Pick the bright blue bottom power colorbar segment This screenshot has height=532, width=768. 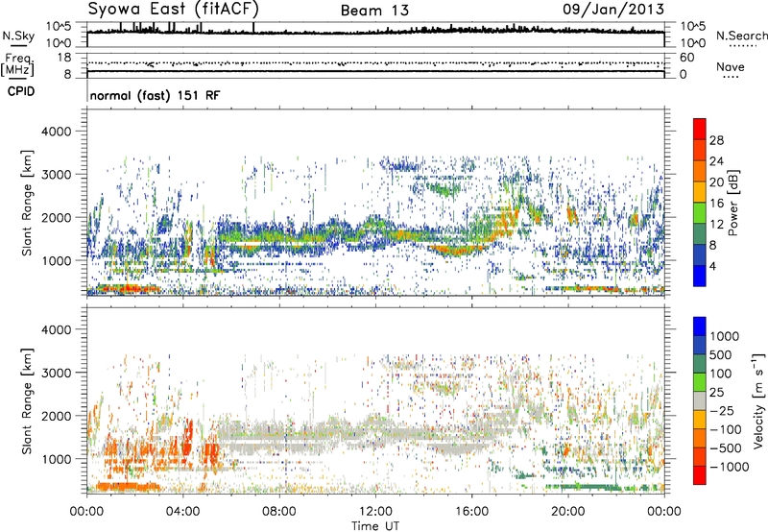coord(700,276)
